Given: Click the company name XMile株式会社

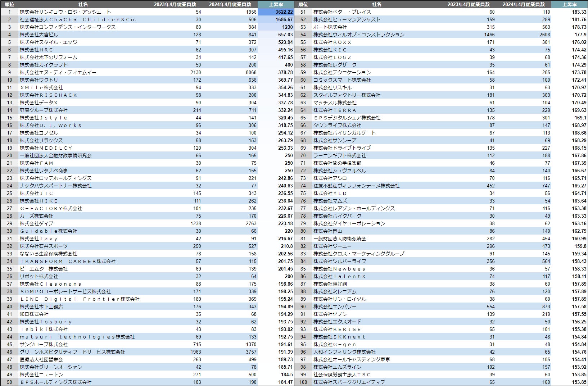Looking at the screenshot, I should coord(41,87).
